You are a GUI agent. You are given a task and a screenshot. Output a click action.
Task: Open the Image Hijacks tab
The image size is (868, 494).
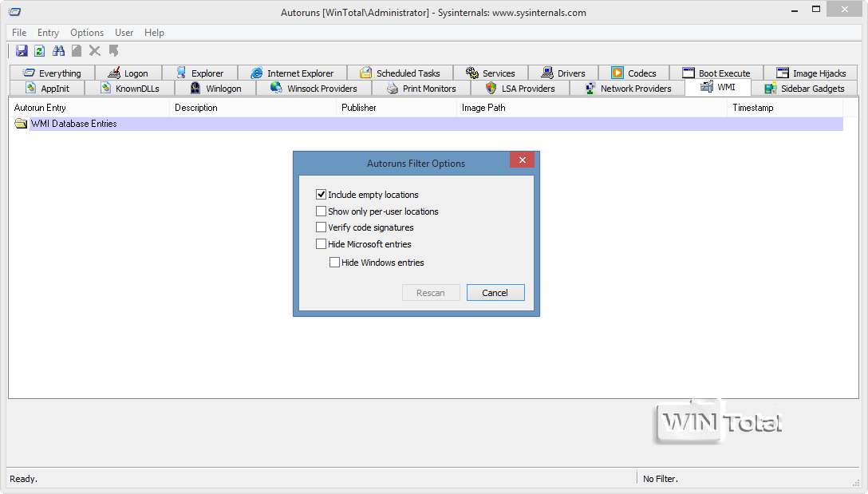[x=811, y=73]
